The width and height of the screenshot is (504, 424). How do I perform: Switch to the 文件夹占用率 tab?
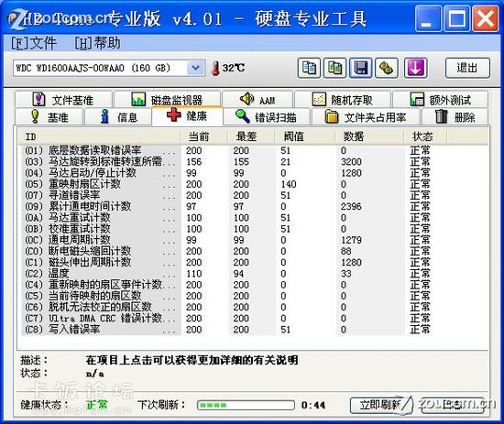[366, 117]
